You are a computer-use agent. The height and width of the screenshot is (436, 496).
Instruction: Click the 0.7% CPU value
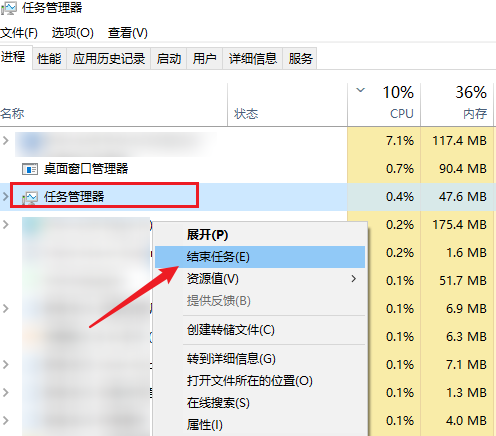(400, 168)
